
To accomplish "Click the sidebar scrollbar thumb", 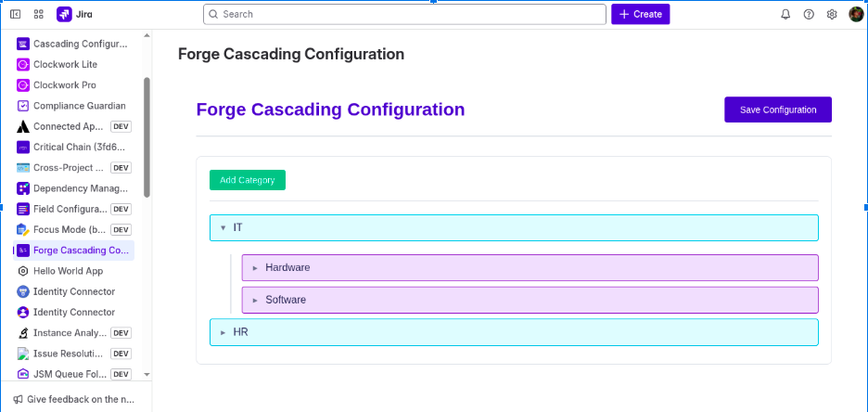I will click(x=147, y=136).
